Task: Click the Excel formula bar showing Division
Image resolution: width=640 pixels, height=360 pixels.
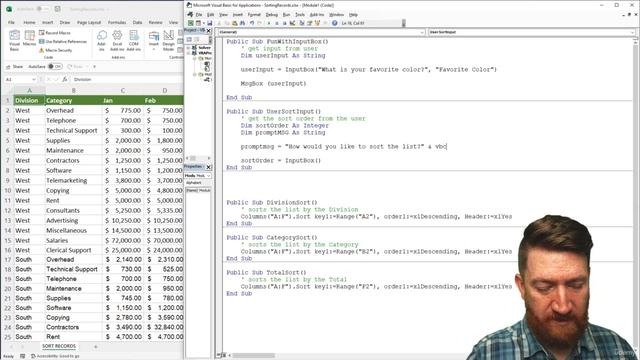Action: click(127, 80)
